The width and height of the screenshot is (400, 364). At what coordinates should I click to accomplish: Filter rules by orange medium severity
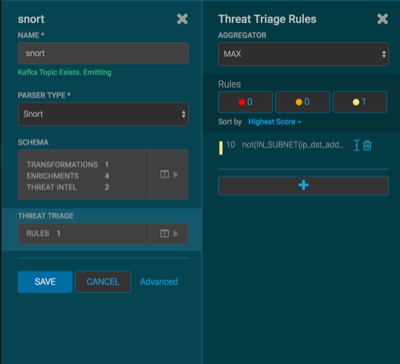302,102
